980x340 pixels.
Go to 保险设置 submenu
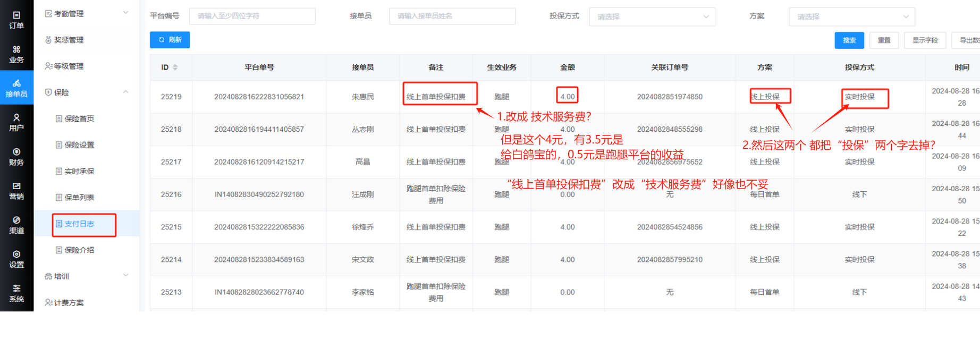pyautogui.click(x=79, y=144)
